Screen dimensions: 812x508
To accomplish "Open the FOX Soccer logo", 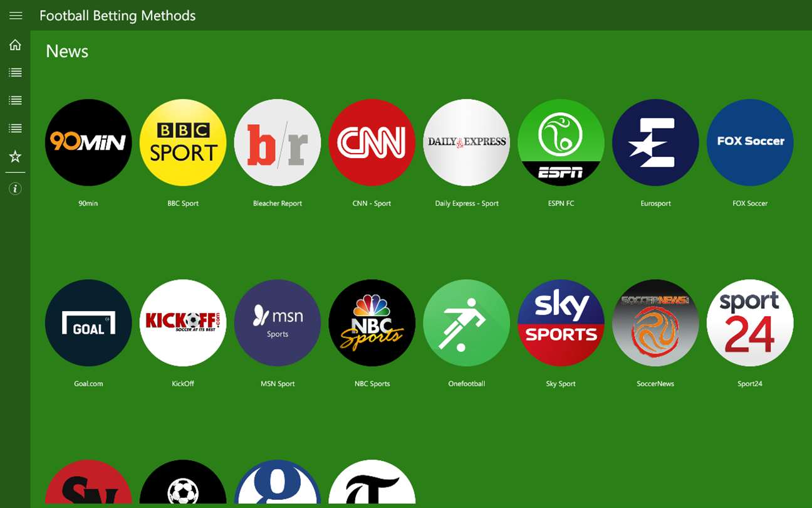I will pos(751,142).
